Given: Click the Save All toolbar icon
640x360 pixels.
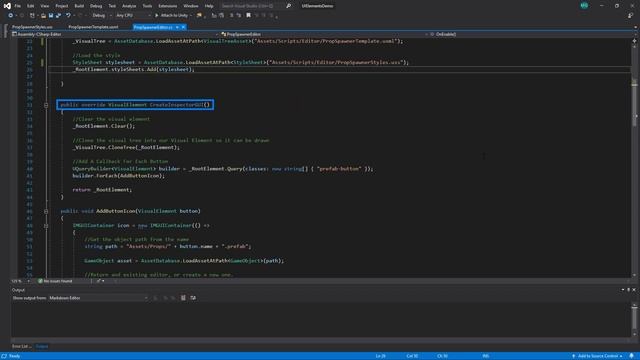Looking at the screenshot, I should tap(58, 16).
